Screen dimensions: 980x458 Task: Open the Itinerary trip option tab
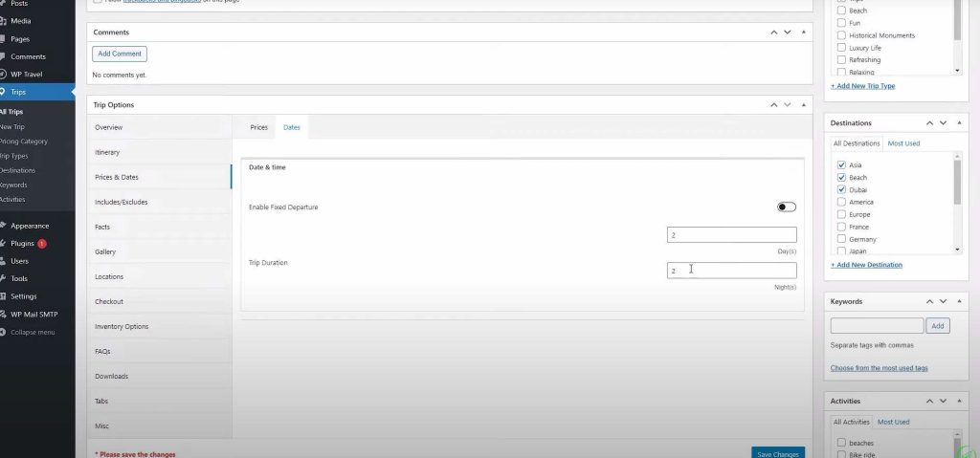coord(159,152)
